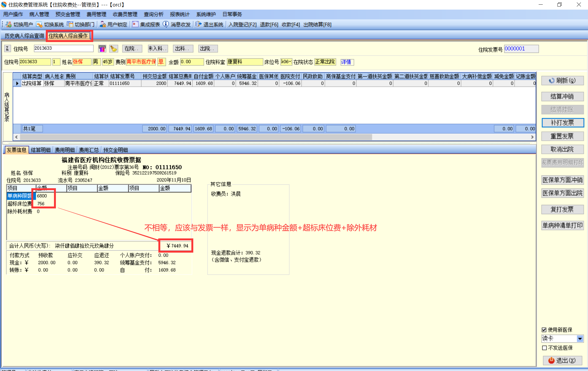Screen dimensions: 588x371
Task: Uncheck the 使用新医保 checkbox
Action: (544, 330)
